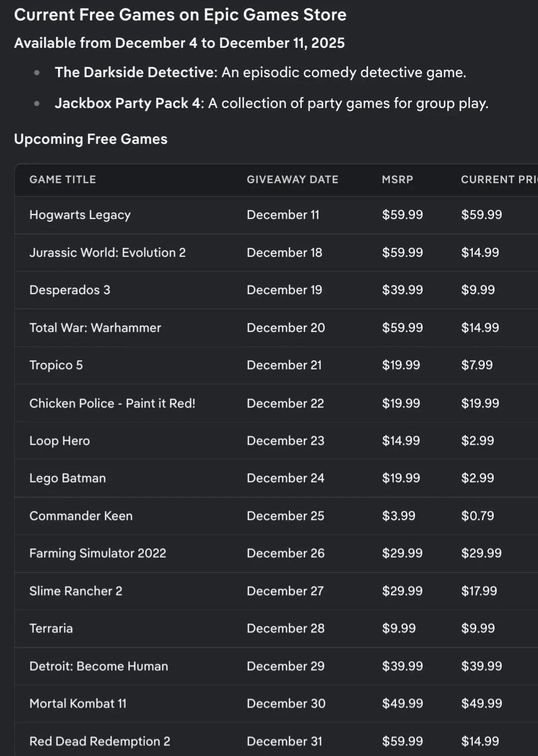
Task: Select the Farming Simulator 2022 title
Action: point(98,553)
